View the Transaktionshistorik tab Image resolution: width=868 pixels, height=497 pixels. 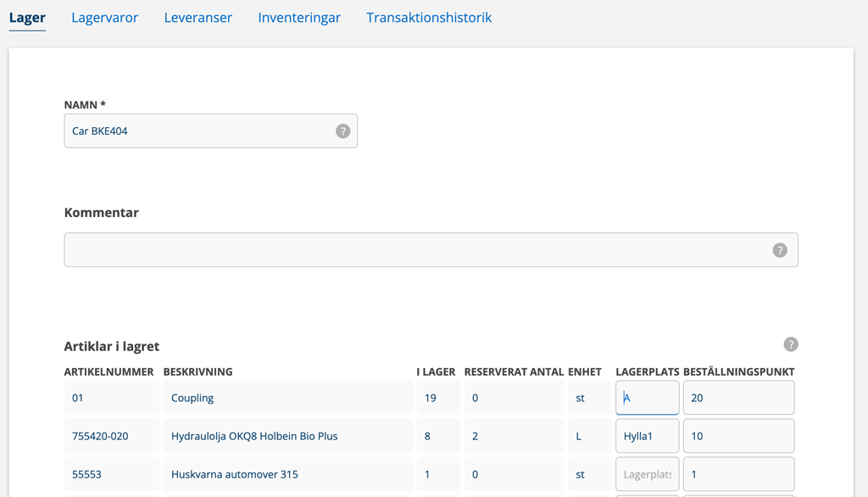point(429,18)
